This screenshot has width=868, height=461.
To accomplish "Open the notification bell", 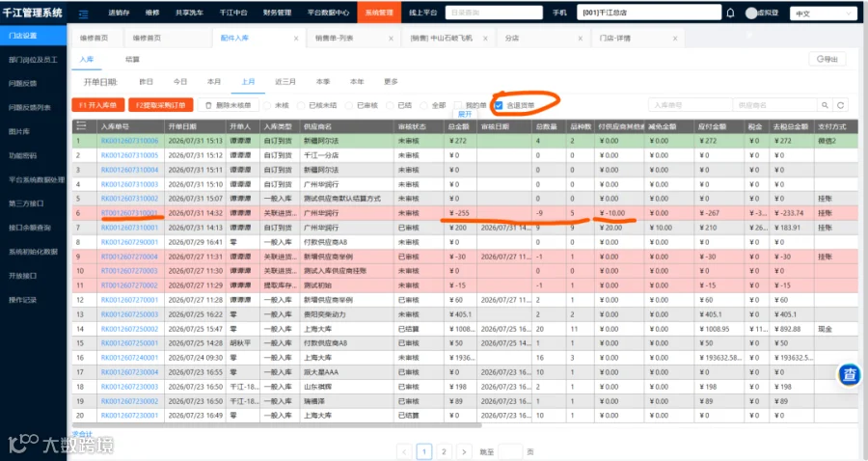I will [x=731, y=13].
